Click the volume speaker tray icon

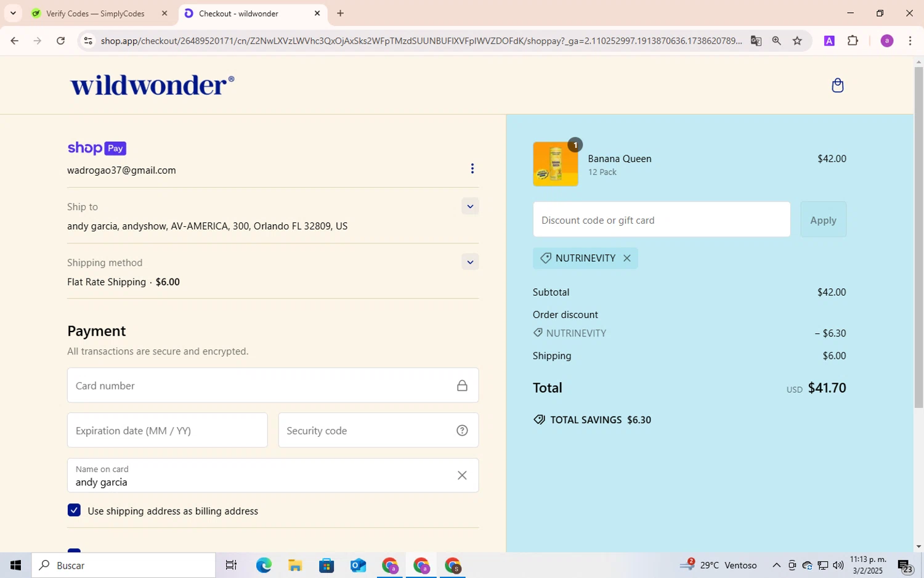click(838, 565)
